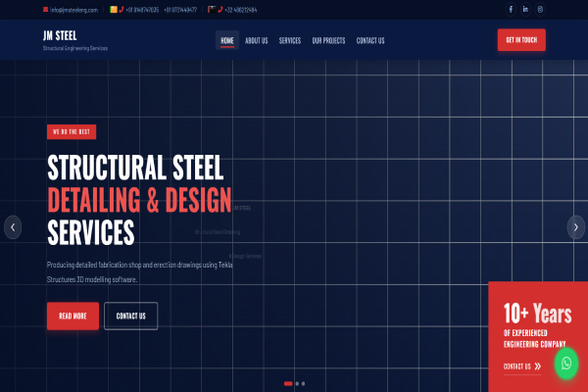Click the +32 phone number

241,10
